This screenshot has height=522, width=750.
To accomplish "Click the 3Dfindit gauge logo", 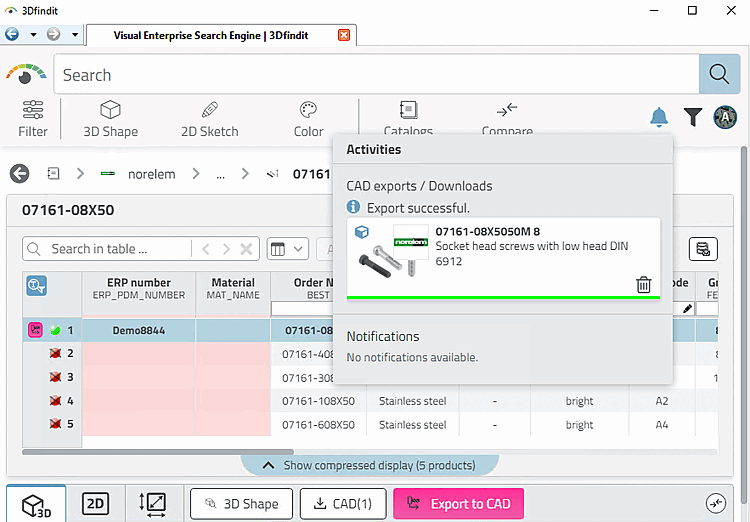I will coord(26,74).
